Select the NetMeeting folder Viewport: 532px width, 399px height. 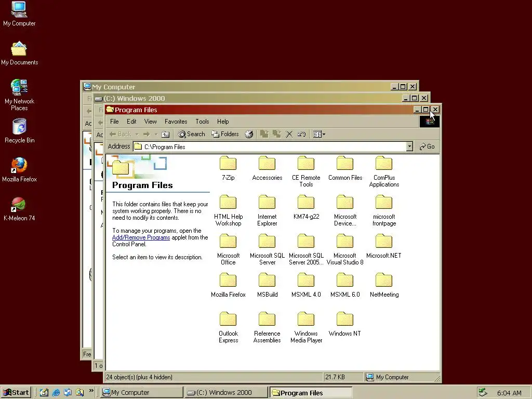[x=384, y=285]
